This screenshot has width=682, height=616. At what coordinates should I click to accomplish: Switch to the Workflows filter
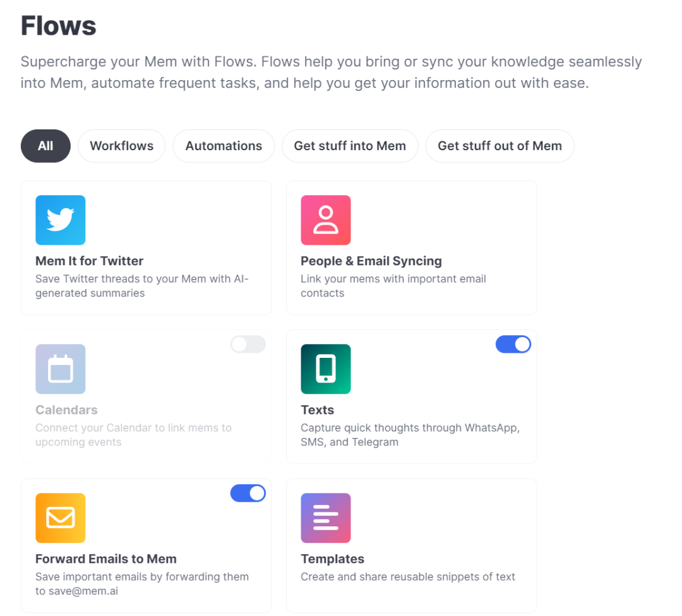(121, 146)
